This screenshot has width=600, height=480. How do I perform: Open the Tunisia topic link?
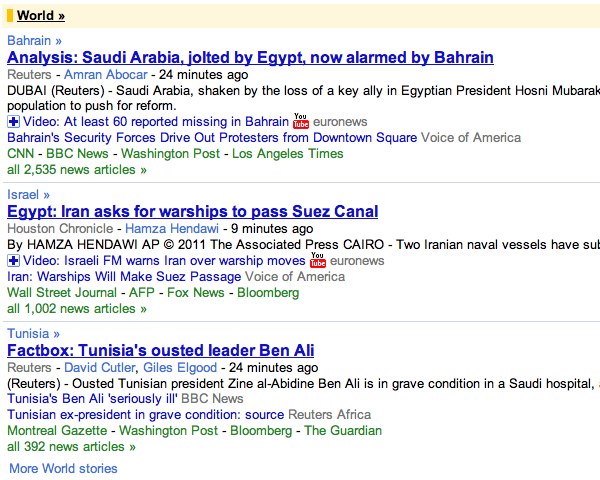point(34,333)
